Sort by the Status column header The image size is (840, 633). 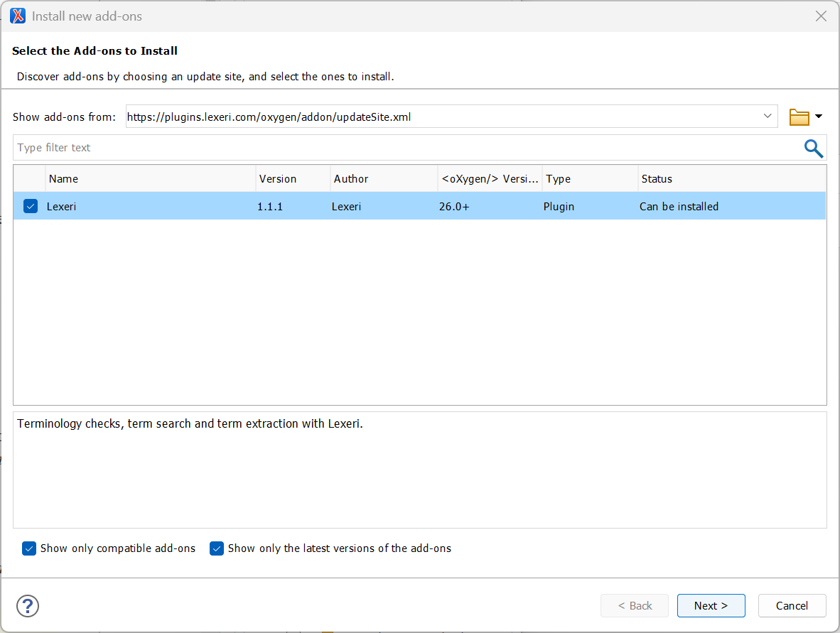[732, 179]
